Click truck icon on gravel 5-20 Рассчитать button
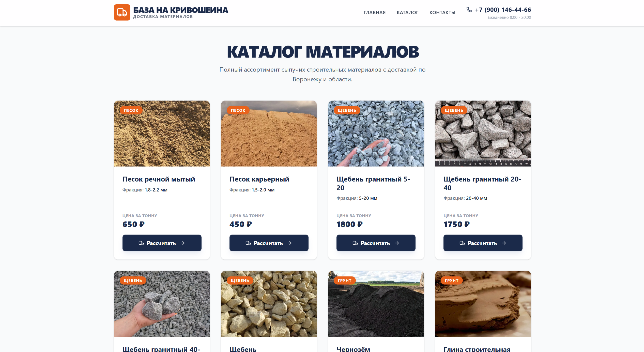The height and width of the screenshot is (352, 644). tap(355, 243)
